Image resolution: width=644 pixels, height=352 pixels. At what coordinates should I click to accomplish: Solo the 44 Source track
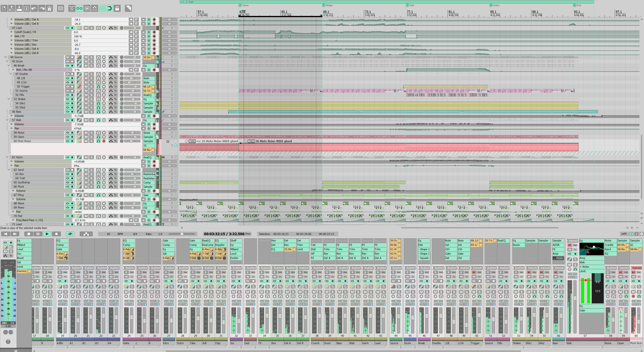92,57
